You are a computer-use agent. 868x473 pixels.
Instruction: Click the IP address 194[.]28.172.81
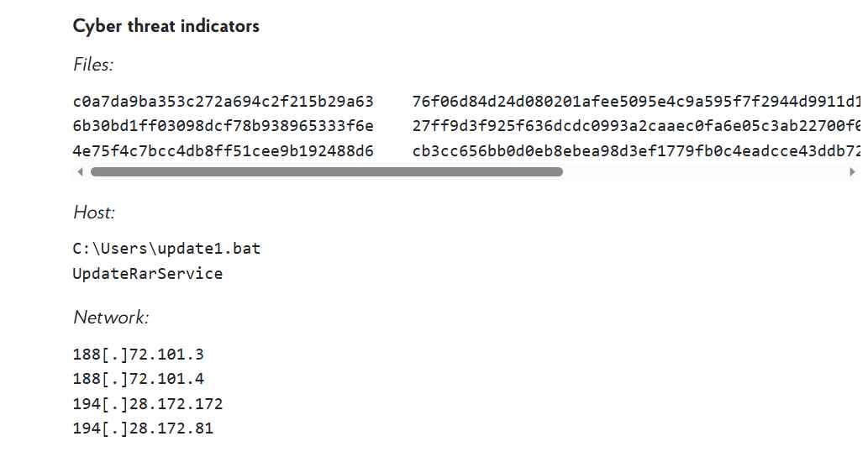[x=143, y=428]
